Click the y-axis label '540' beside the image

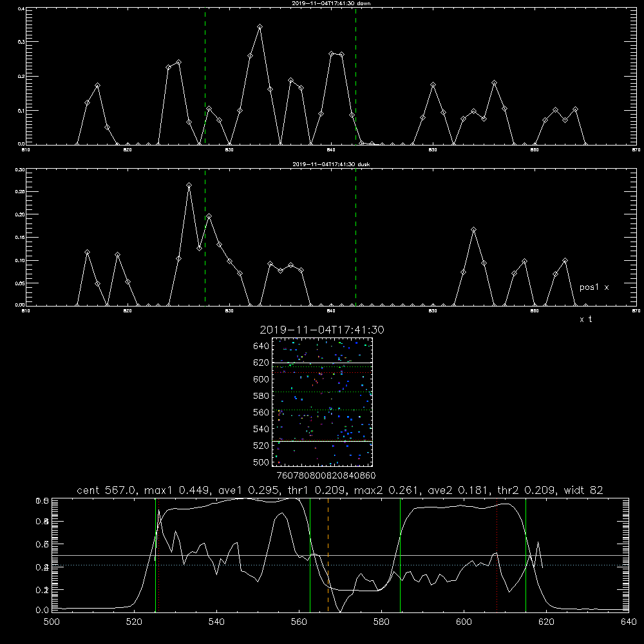click(x=261, y=429)
